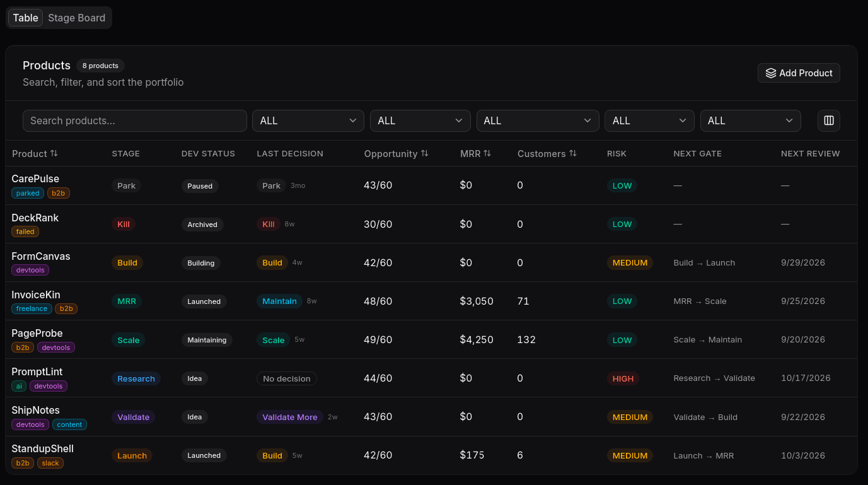Select the InvoiceKin product name

pos(36,295)
